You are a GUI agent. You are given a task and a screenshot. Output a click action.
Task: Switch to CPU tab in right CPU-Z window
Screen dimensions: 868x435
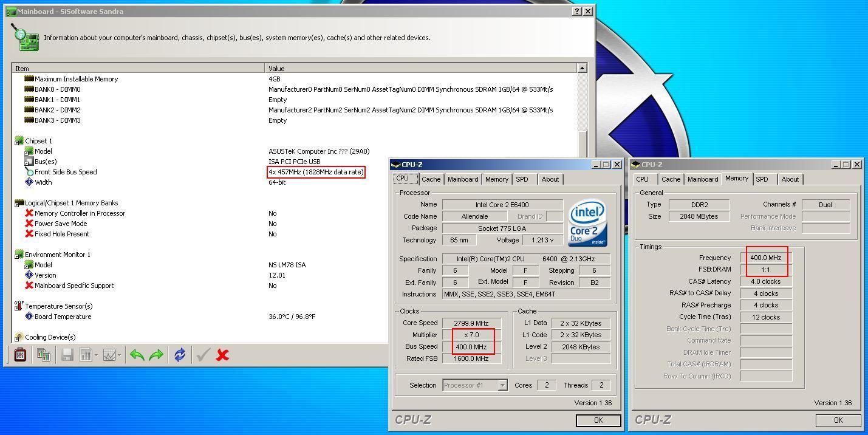[643, 179]
